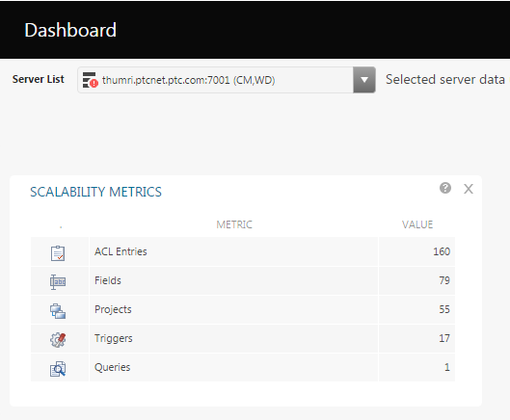Close the Scalability Metrics panel

point(469,189)
